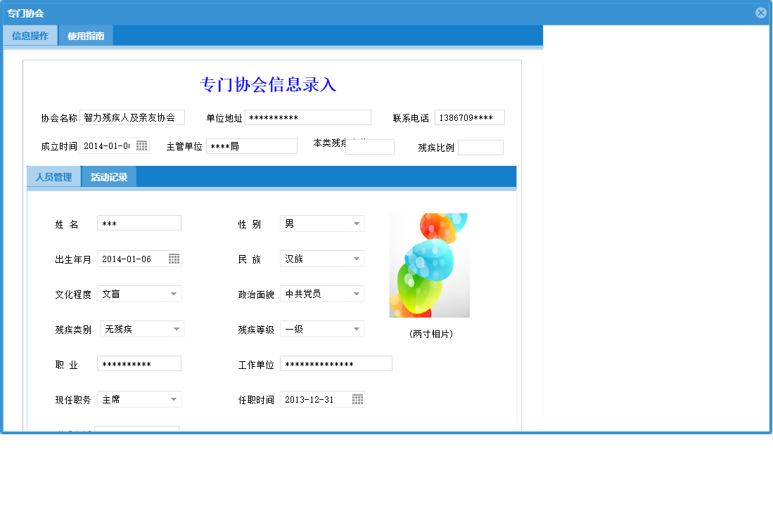The height and width of the screenshot is (532, 773).
Task: Open the 任职时间 calendar picker
Action: (x=357, y=398)
